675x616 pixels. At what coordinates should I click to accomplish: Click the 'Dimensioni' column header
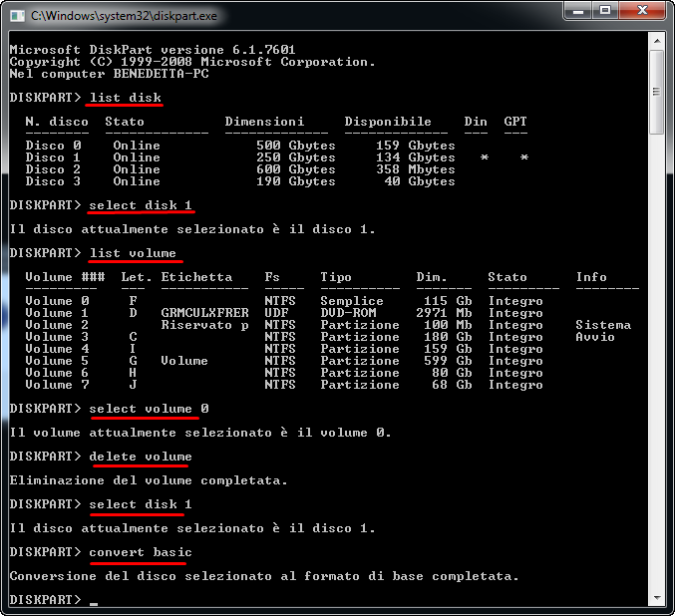click(264, 122)
